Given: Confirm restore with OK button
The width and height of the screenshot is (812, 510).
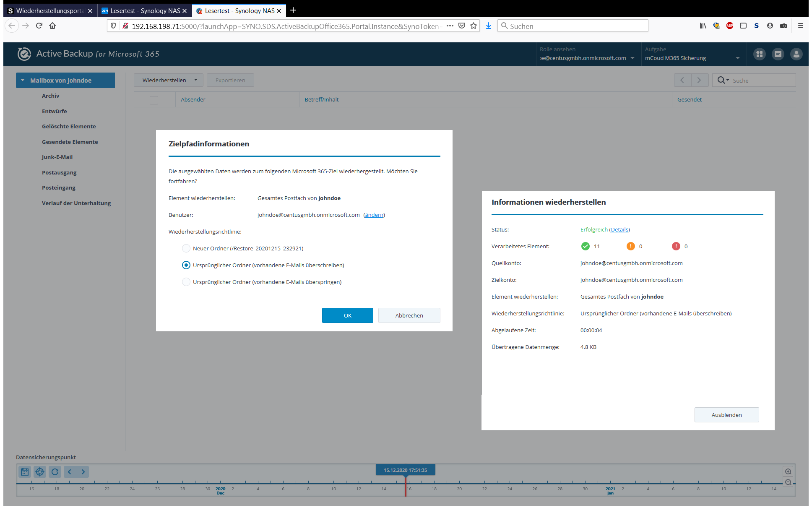Looking at the screenshot, I should 347,315.
